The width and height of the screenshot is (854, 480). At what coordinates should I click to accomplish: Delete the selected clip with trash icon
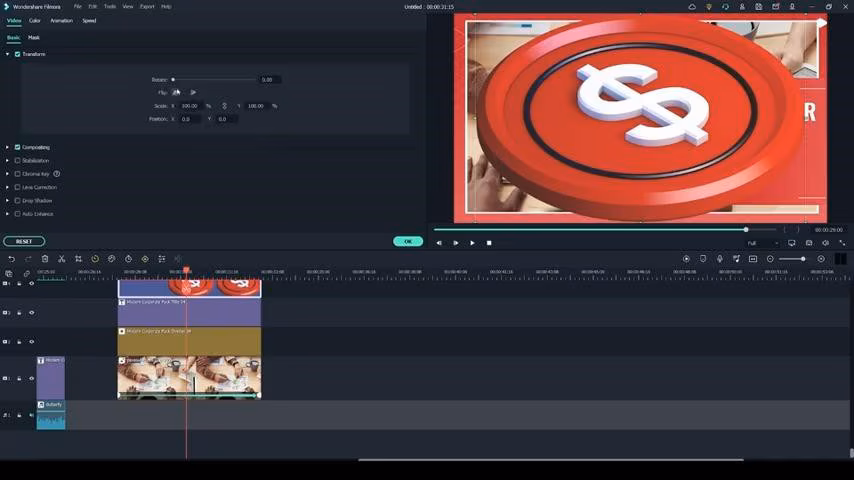click(x=45, y=259)
